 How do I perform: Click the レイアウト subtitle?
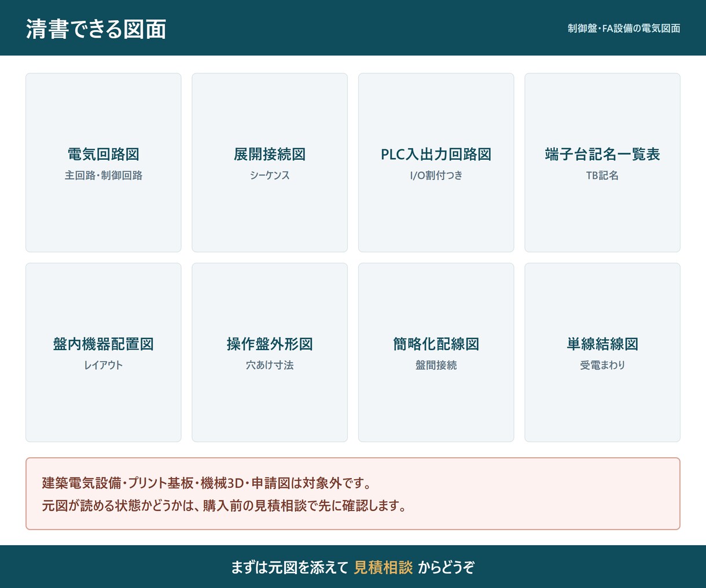point(104,365)
